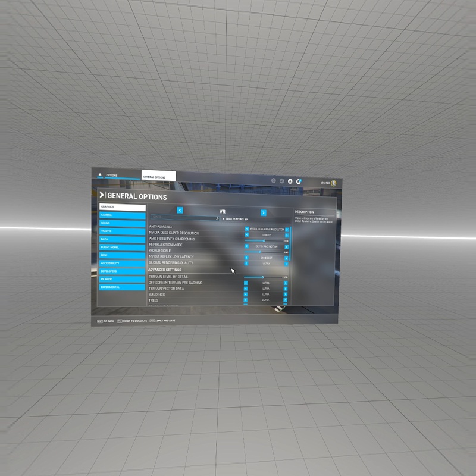Open the Experimental category tab
476x476 pixels.
(x=123, y=287)
